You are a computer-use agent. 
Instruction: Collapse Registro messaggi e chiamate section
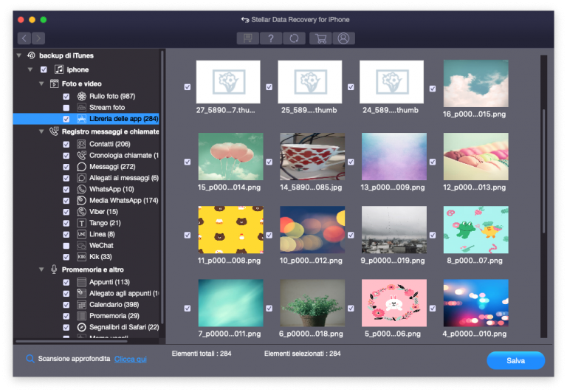coord(42,131)
